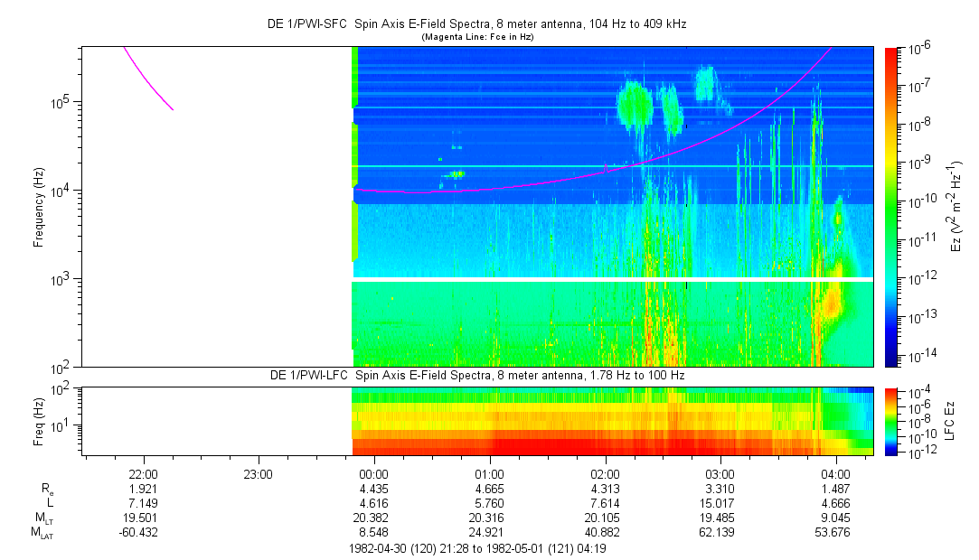979x560 pixels.
Task: Click the MLAT row label
Action: [42, 533]
